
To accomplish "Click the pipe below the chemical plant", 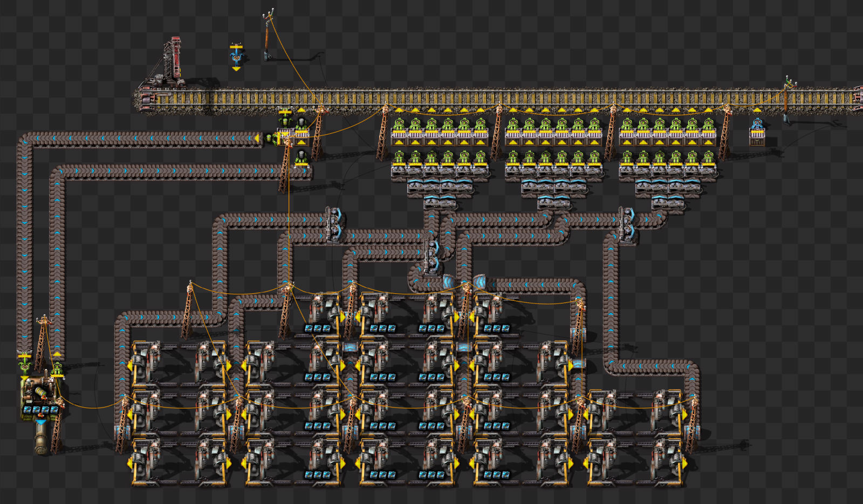I will pos(40,438).
